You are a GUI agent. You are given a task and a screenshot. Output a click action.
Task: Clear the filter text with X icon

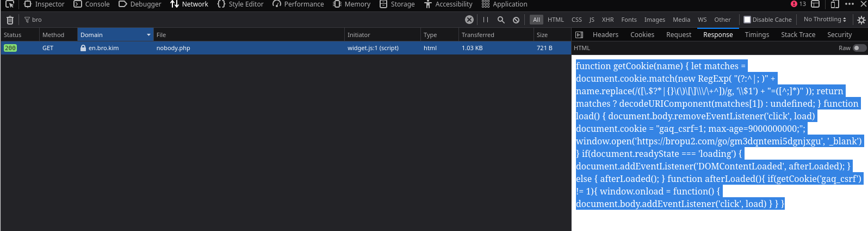pyautogui.click(x=469, y=20)
